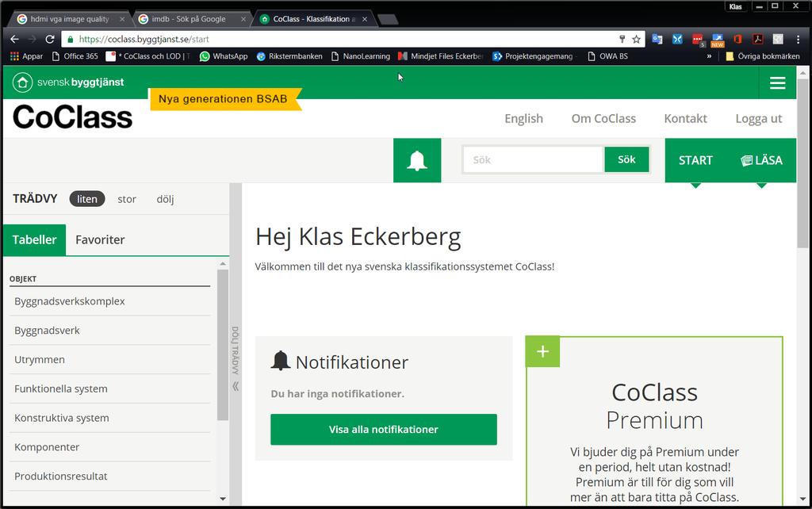Switch to the Tabeller tab

coord(35,239)
